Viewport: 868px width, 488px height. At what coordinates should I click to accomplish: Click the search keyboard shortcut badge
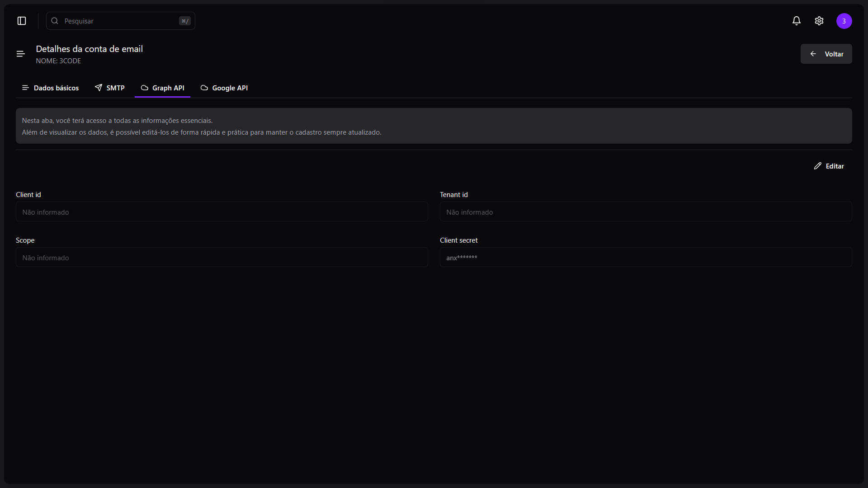[185, 21]
